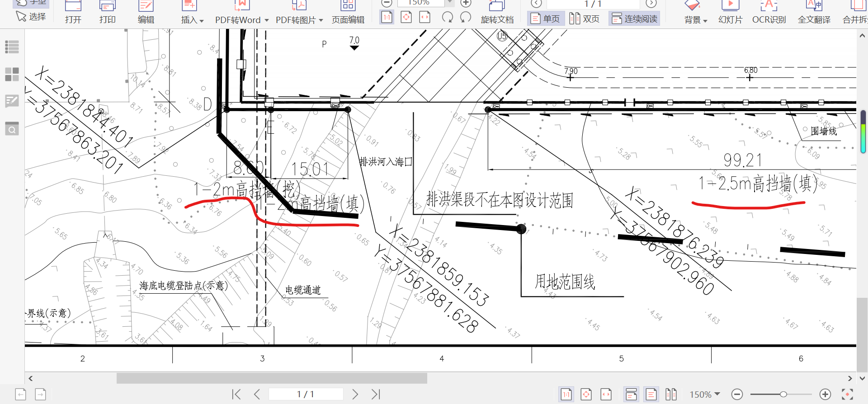This screenshot has height=404, width=868.
Task: Go to next page via top toolbar arrow
Action: (651, 3)
